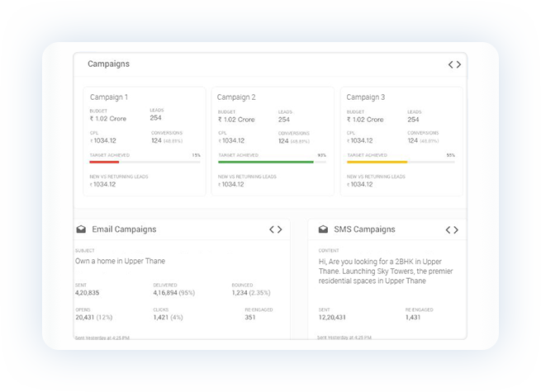The width and height of the screenshot is (541, 392).
Task: Click the next arrow in Campaigns header
Action: click(x=459, y=64)
